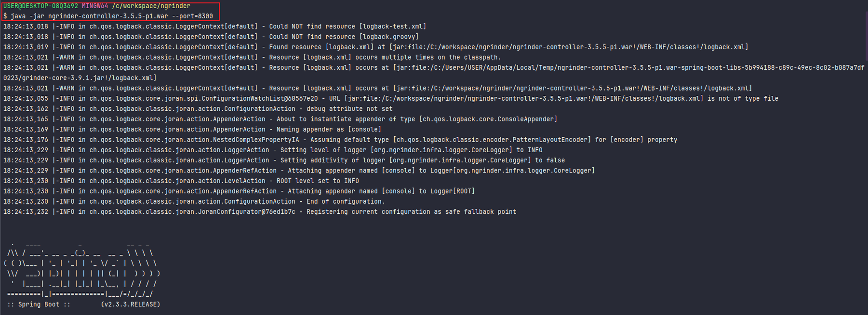Viewport: 868px width, 315px height.
Task: Click the 'Could NOT find resource [logback.groovy]' line
Action: (211, 37)
